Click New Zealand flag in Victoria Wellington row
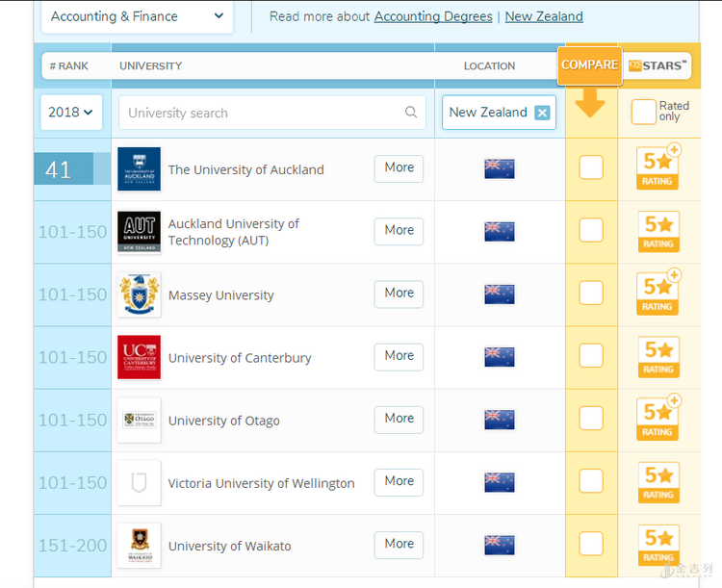The height and width of the screenshot is (588, 722). [x=500, y=482]
